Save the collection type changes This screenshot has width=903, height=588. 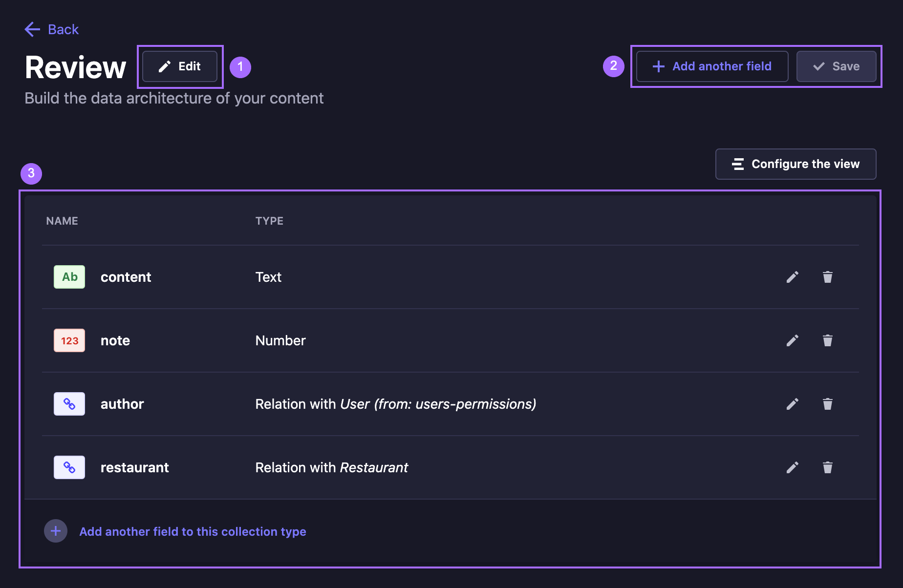[837, 66]
